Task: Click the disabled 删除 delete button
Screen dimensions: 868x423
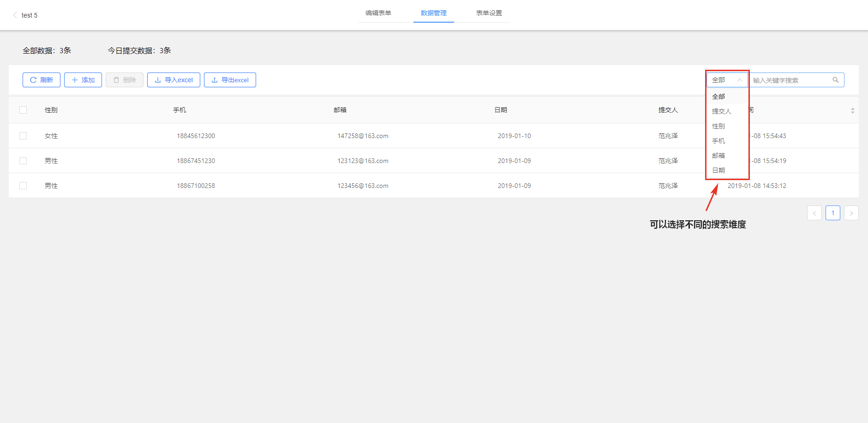Action: pyautogui.click(x=125, y=80)
